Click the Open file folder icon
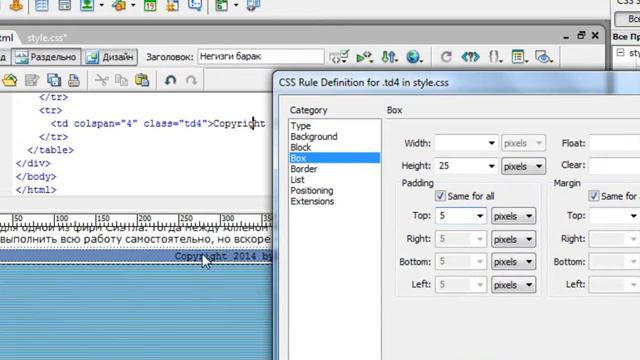640x360 pixels. coord(9,80)
